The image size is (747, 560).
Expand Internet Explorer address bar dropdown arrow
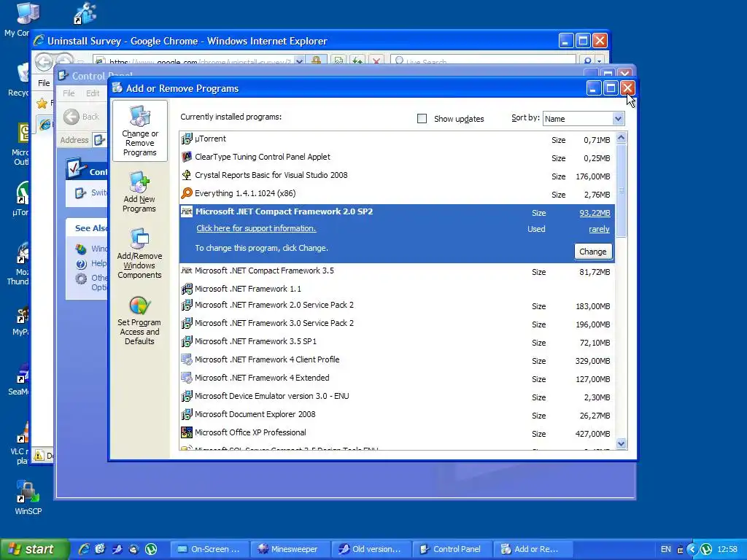299,61
